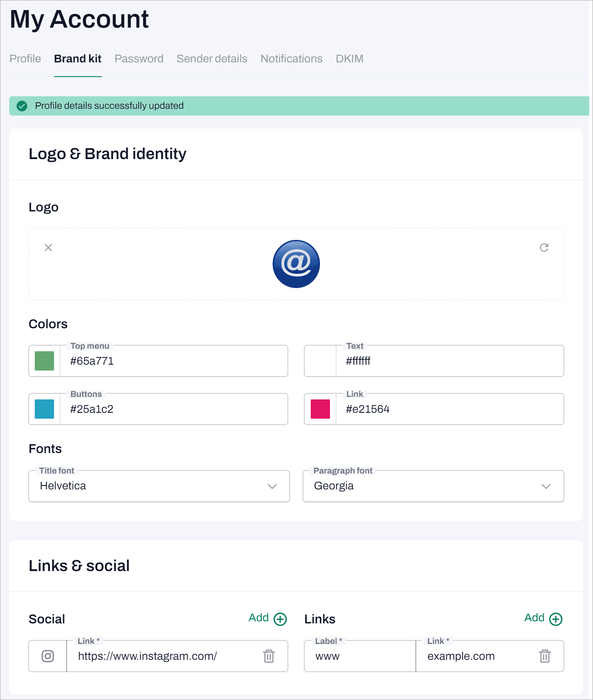Screen dimensions: 593x700
Task: Click the 'Links & social' heading
Action: pos(79,566)
